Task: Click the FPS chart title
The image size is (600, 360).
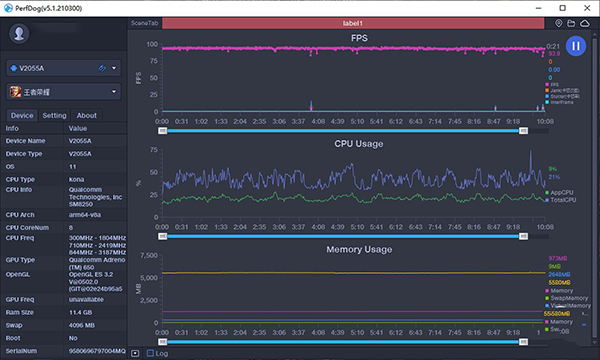Action: pyautogui.click(x=359, y=38)
